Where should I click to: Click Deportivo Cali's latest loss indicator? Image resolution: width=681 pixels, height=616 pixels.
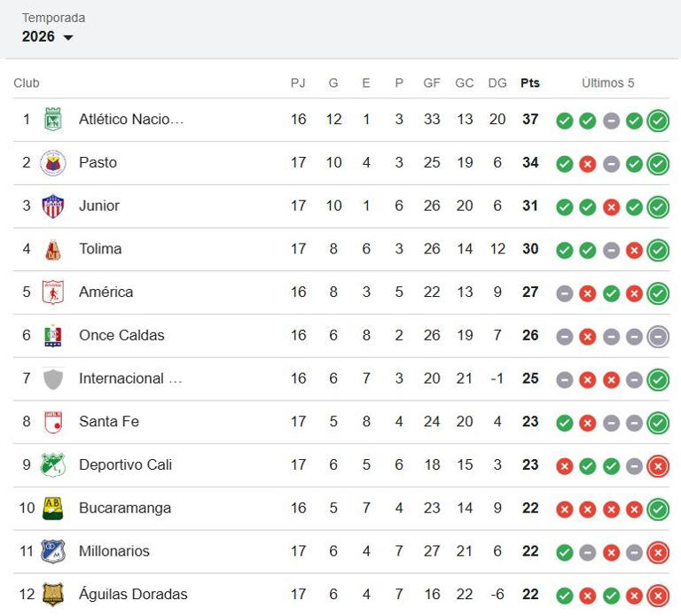[x=658, y=466]
